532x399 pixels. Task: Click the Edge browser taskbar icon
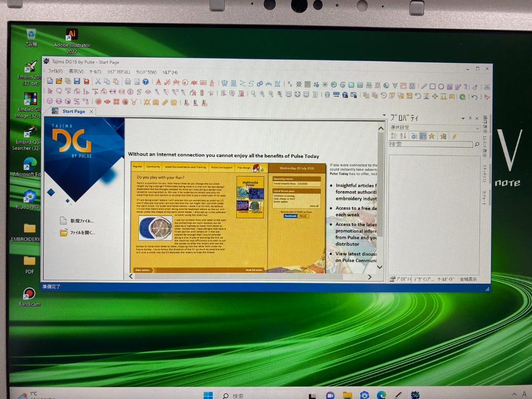click(381, 395)
